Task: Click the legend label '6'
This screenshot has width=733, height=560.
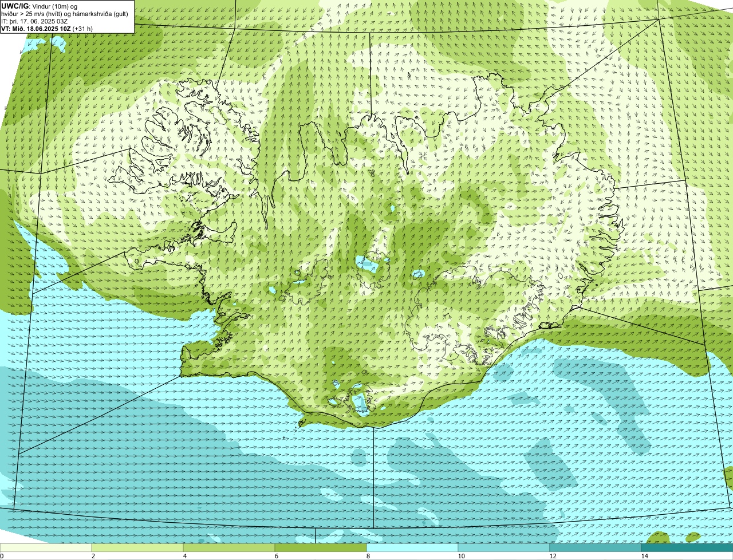Action: tap(276, 556)
